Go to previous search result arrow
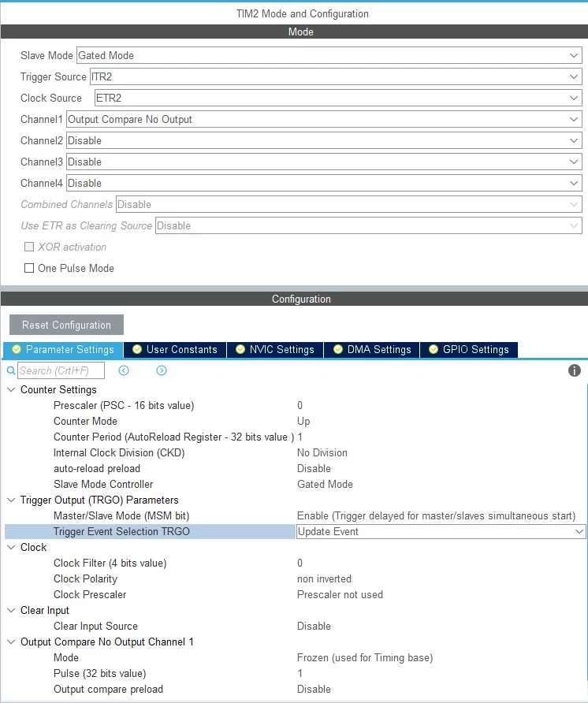 pyautogui.click(x=124, y=370)
